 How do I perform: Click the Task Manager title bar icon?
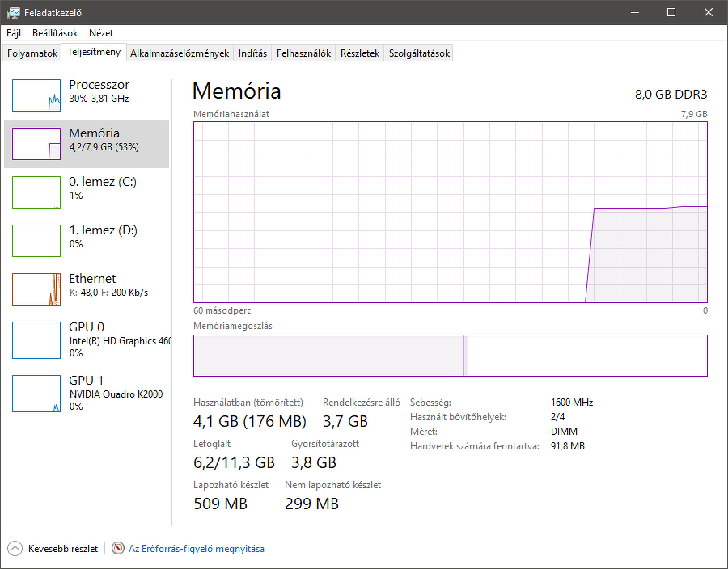coord(14,12)
